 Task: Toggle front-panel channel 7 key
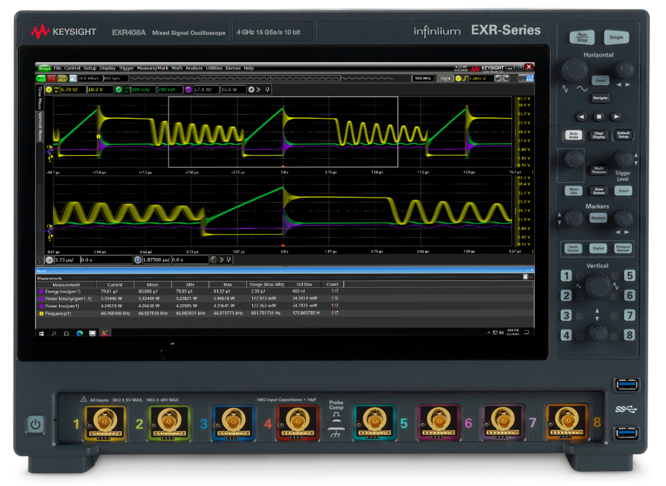click(x=629, y=315)
